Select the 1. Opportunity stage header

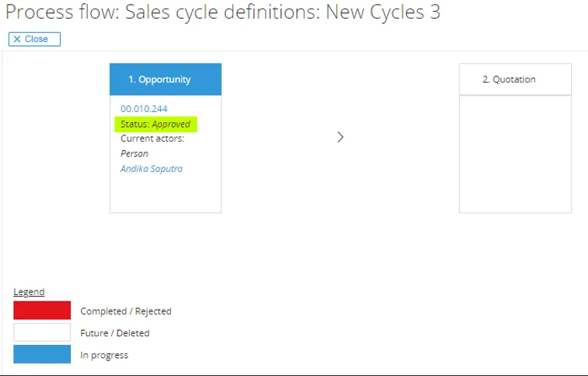(x=166, y=79)
